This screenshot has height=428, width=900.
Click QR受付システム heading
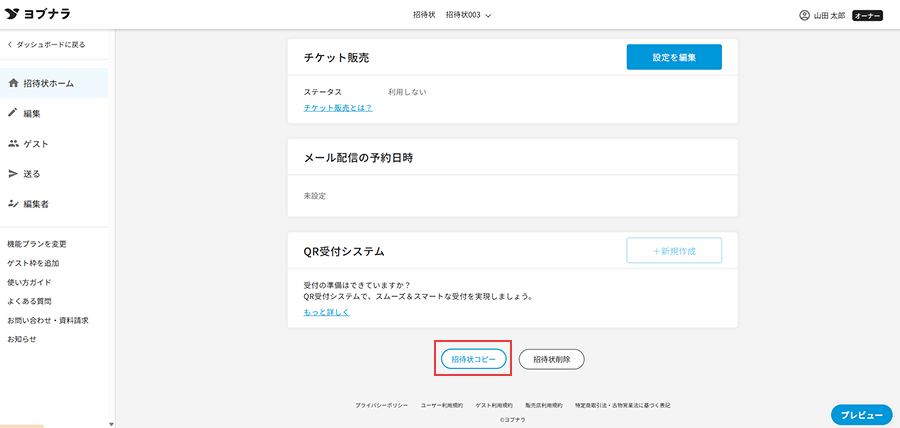point(344,251)
